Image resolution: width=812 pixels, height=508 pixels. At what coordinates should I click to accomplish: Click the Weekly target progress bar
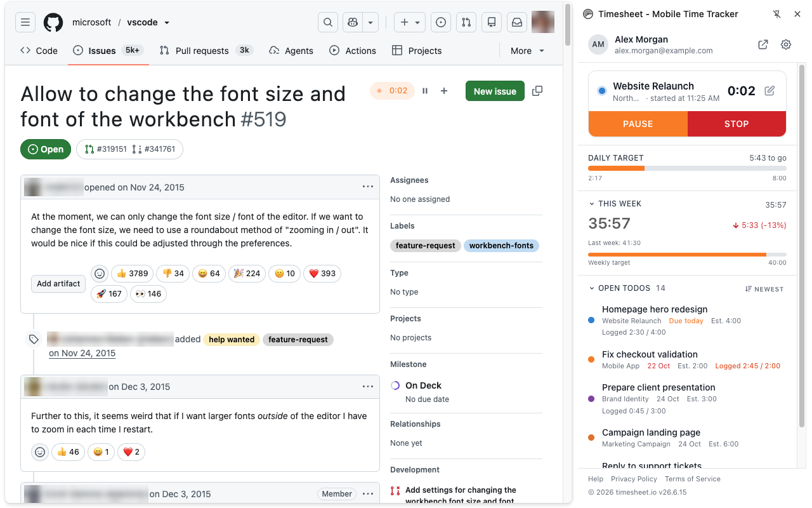click(687, 255)
